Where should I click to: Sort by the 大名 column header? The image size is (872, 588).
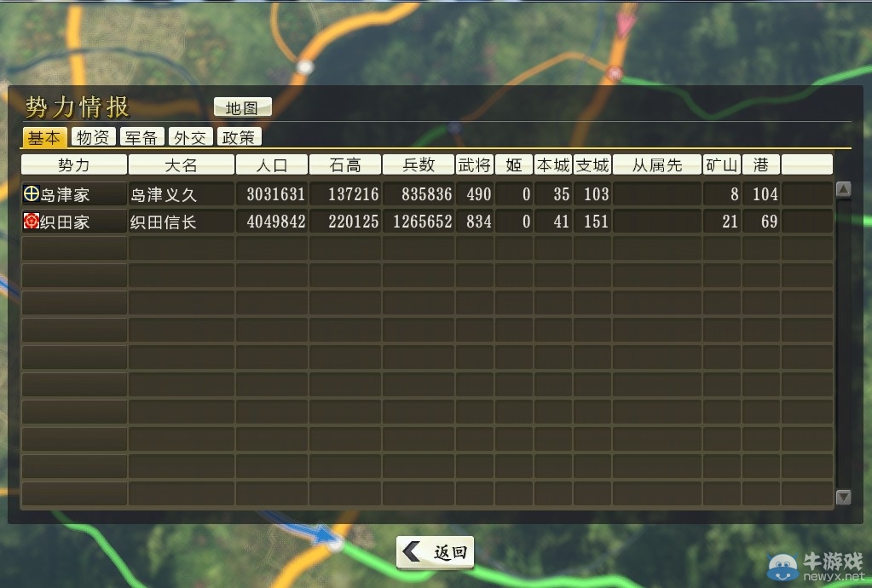coord(182,164)
